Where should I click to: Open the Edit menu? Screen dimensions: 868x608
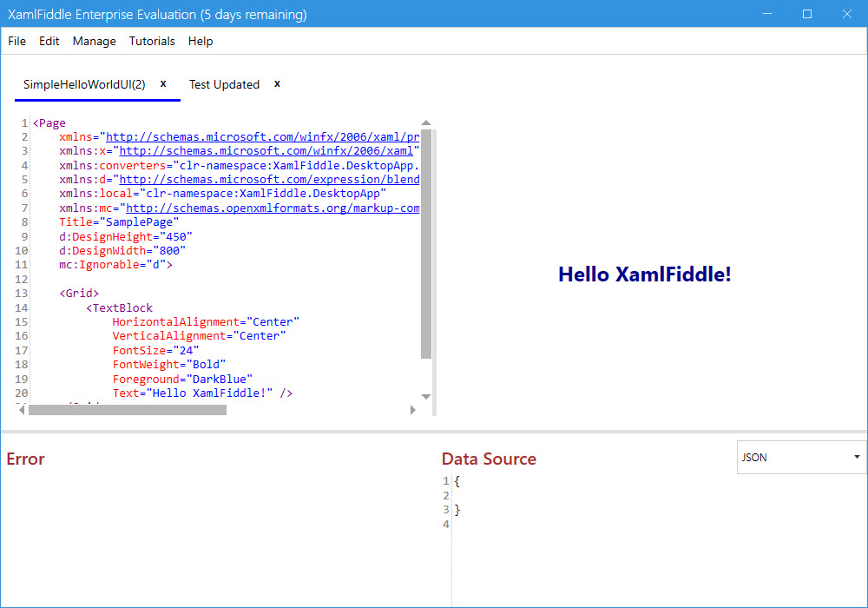(x=49, y=41)
